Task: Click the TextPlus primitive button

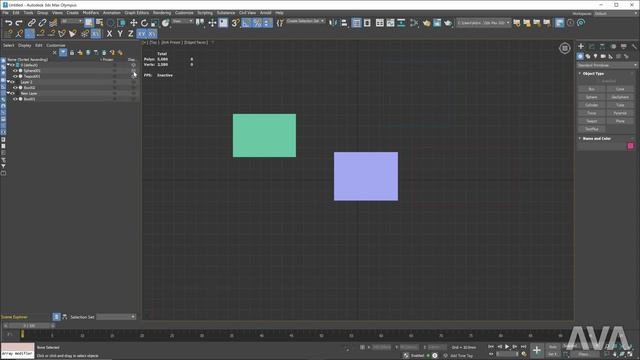Action: [x=591, y=129]
